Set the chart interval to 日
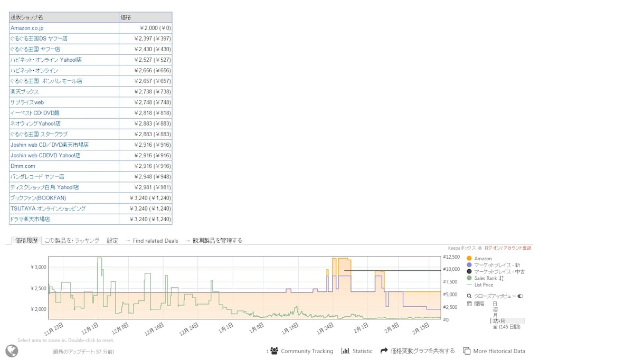The width and height of the screenshot is (644, 360). 495,304
